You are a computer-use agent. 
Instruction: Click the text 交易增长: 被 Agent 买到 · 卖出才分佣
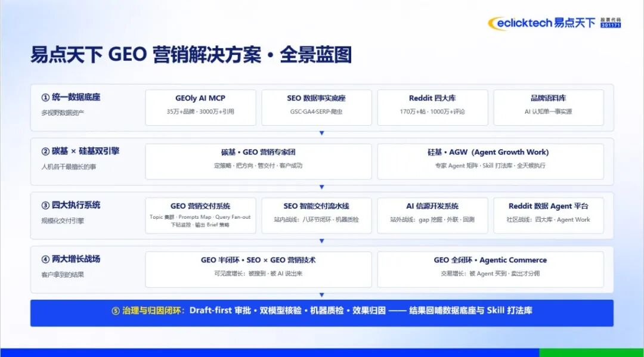pyautogui.click(x=490, y=274)
